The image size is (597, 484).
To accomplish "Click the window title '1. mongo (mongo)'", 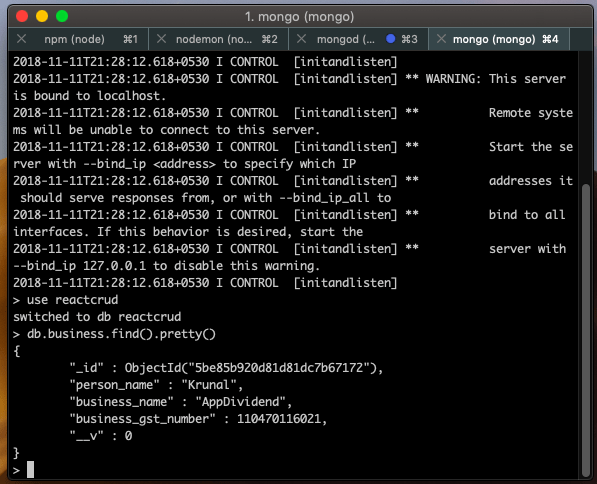I will pos(299,17).
